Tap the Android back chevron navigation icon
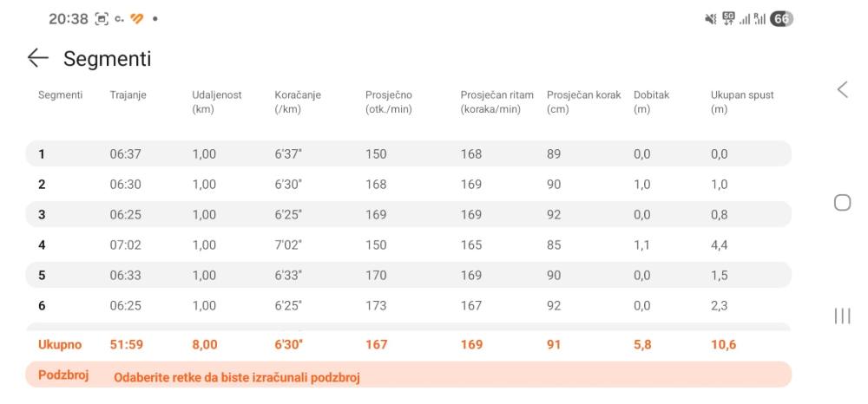868x404 pixels. pyautogui.click(x=842, y=89)
